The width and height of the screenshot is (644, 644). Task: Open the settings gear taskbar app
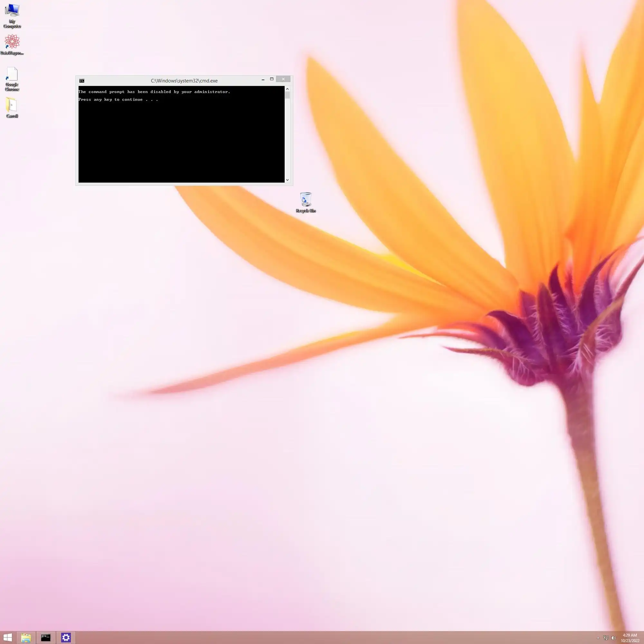(x=66, y=637)
